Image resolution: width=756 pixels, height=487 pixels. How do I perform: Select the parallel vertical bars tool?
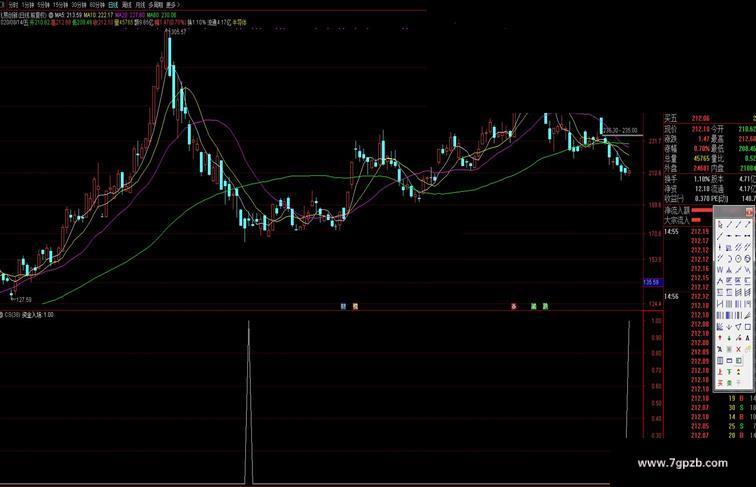pos(729,303)
